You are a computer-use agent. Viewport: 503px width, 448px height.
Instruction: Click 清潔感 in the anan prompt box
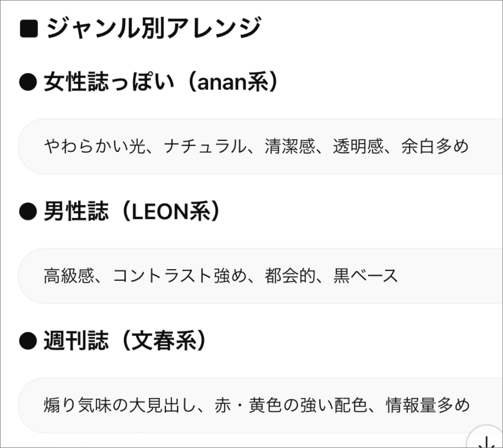tap(290, 146)
